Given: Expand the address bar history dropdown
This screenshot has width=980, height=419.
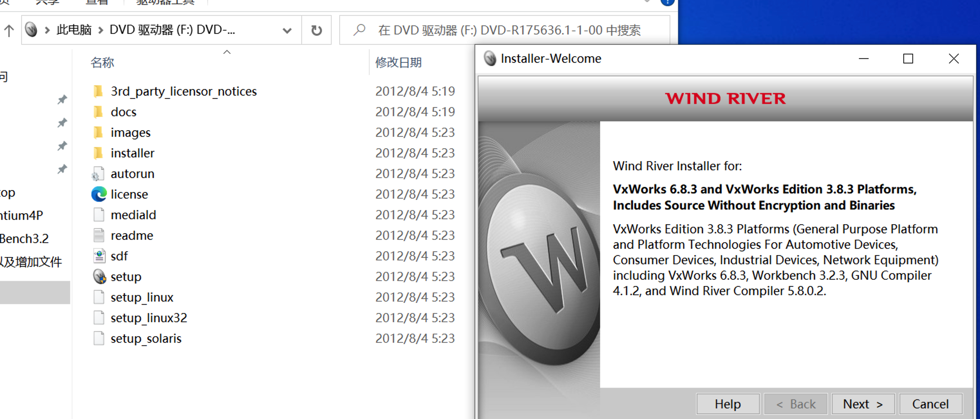Looking at the screenshot, I should coord(287,31).
